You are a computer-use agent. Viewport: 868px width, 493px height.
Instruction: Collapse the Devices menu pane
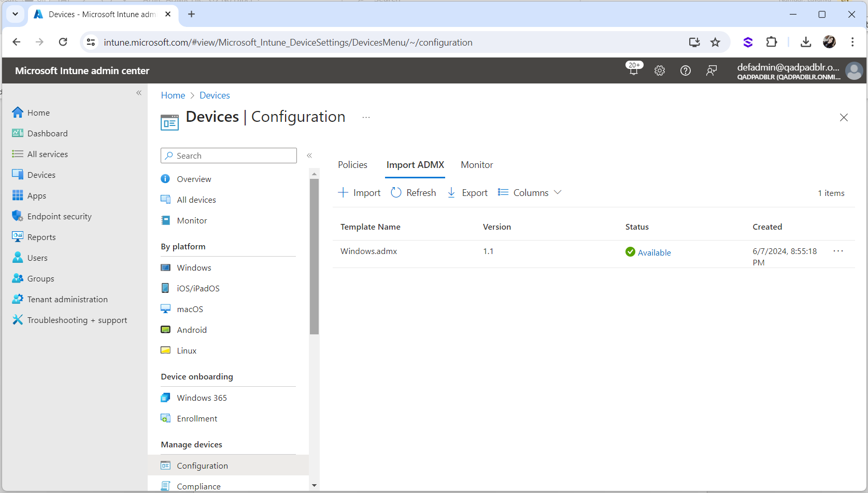point(309,156)
